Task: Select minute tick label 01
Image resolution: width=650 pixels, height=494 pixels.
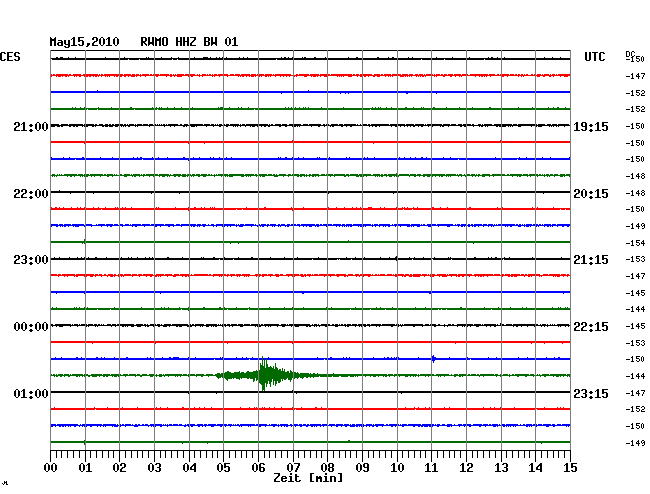Action: point(85,467)
